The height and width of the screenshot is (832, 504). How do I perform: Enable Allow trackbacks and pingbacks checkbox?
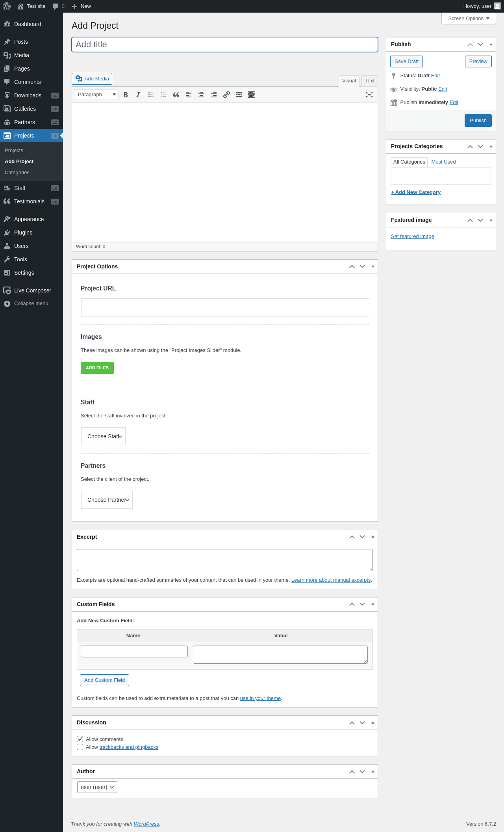(80, 747)
